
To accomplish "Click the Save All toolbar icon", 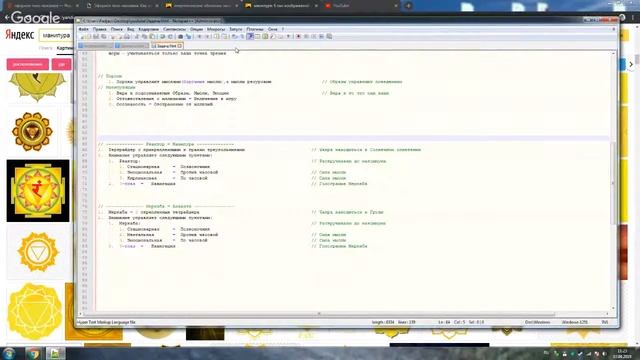I will pyautogui.click(x=104, y=37).
